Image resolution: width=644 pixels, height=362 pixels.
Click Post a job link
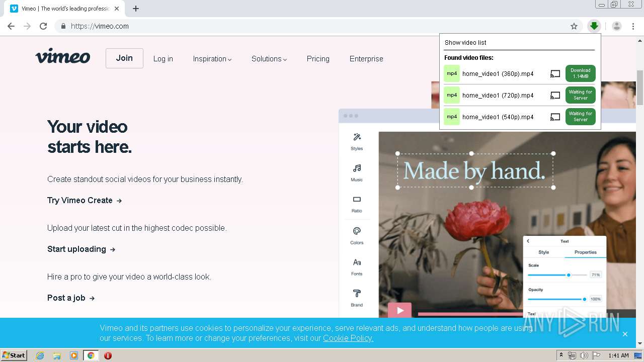tap(71, 298)
